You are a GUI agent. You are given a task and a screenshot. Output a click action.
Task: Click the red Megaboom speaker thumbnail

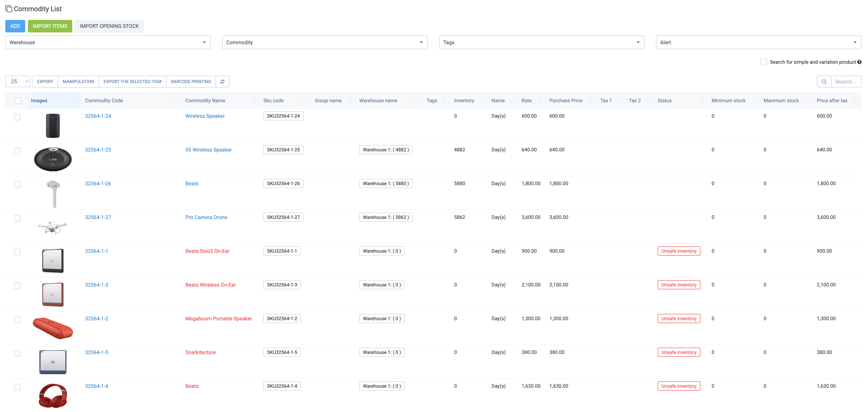click(x=53, y=328)
